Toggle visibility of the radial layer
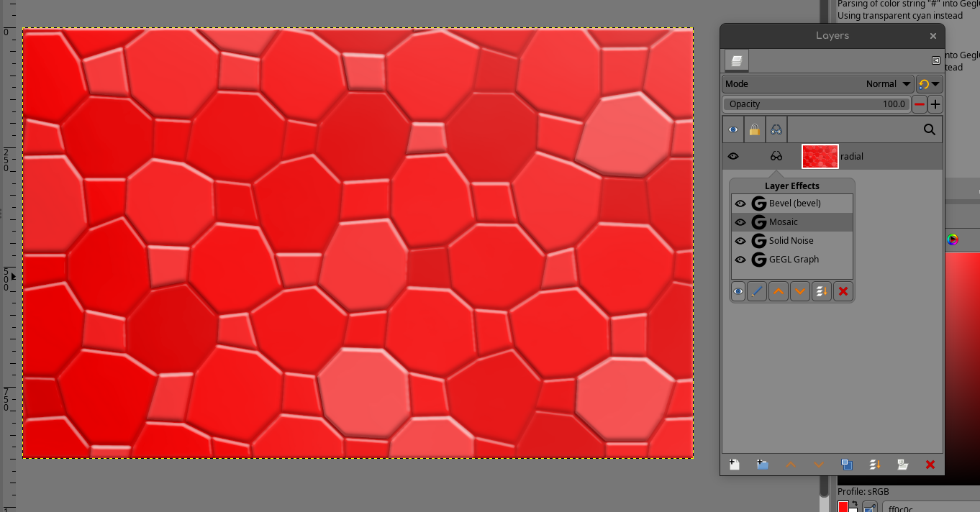The height and width of the screenshot is (512, 980). (x=733, y=156)
